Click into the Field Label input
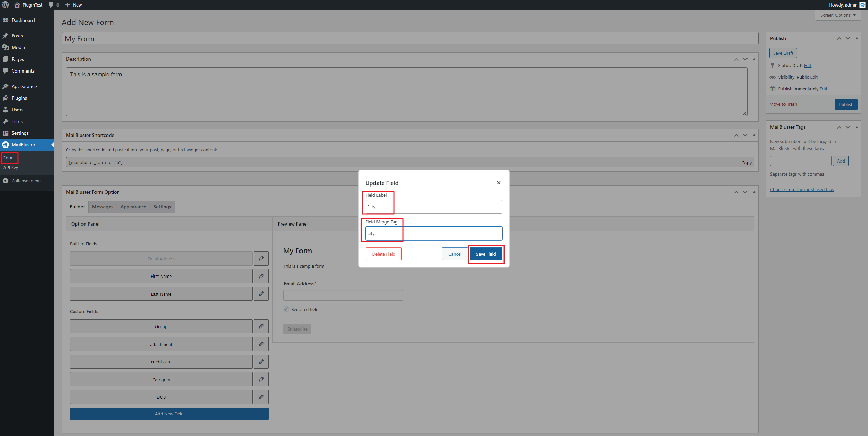This screenshot has height=436, width=868. pyautogui.click(x=433, y=207)
